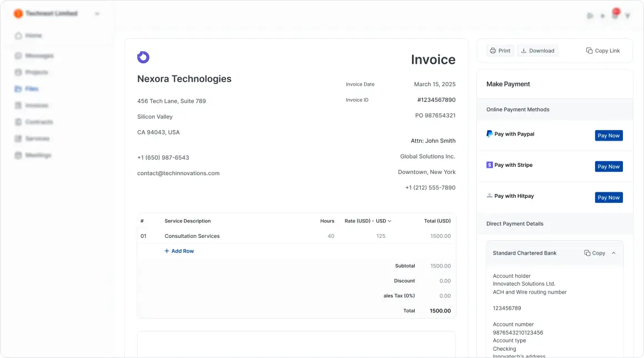Click the Consultation Services description cell
Image resolution: width=644 pixels, height=358 pixels.
click(192, 236)
